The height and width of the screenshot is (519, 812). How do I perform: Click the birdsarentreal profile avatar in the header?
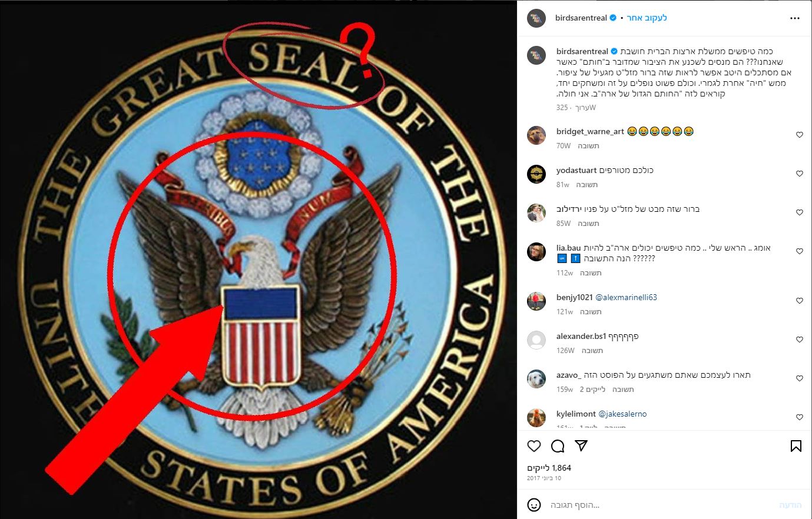click(x=536, y=18)
